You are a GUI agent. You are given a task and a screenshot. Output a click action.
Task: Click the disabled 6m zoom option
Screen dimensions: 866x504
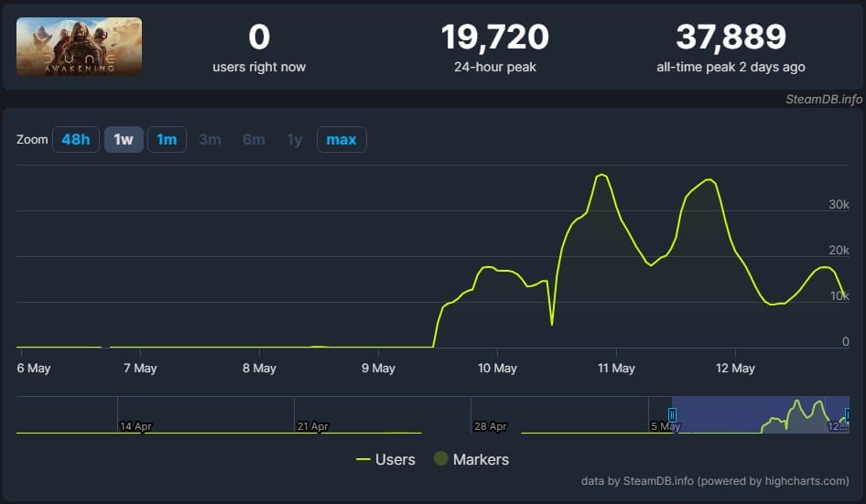[x=254, y=140]
